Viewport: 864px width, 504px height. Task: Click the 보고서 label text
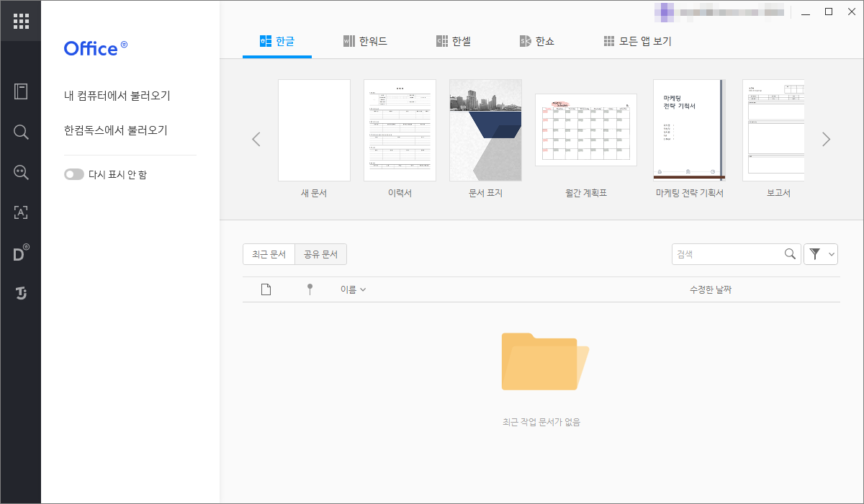click(779, 193)
